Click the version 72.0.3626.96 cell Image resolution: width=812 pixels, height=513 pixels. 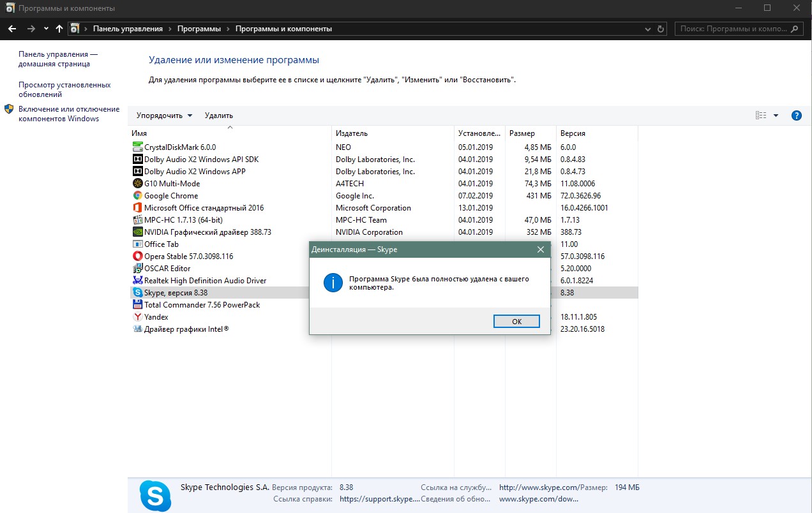coord(580,196)
